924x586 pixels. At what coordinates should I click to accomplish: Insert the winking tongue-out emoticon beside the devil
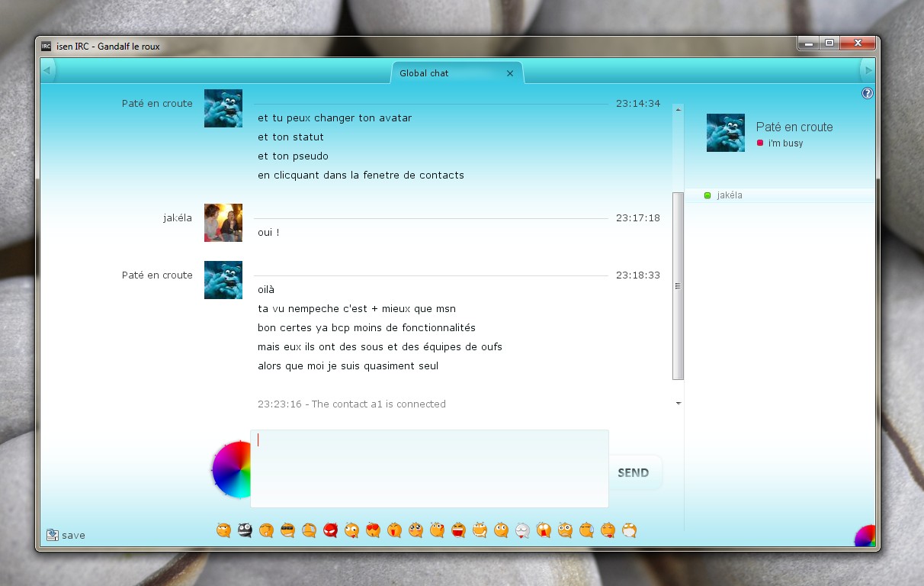(x=351, y=530)
